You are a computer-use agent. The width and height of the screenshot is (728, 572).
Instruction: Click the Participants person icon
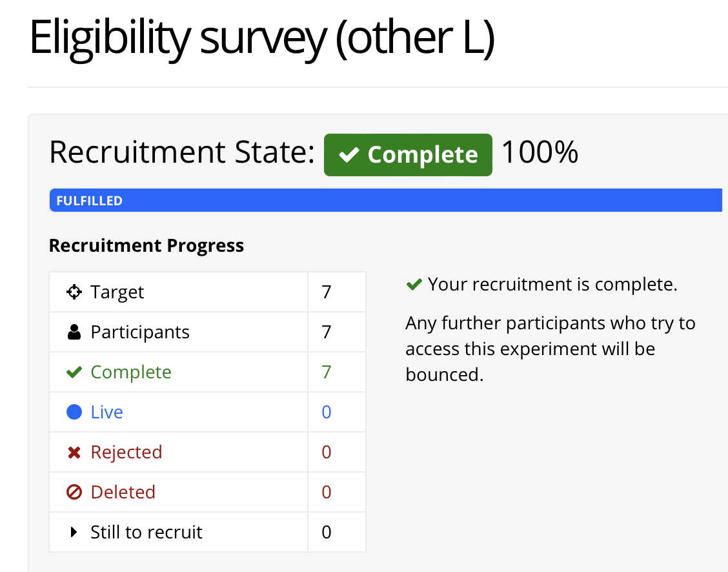click(74, 332)
